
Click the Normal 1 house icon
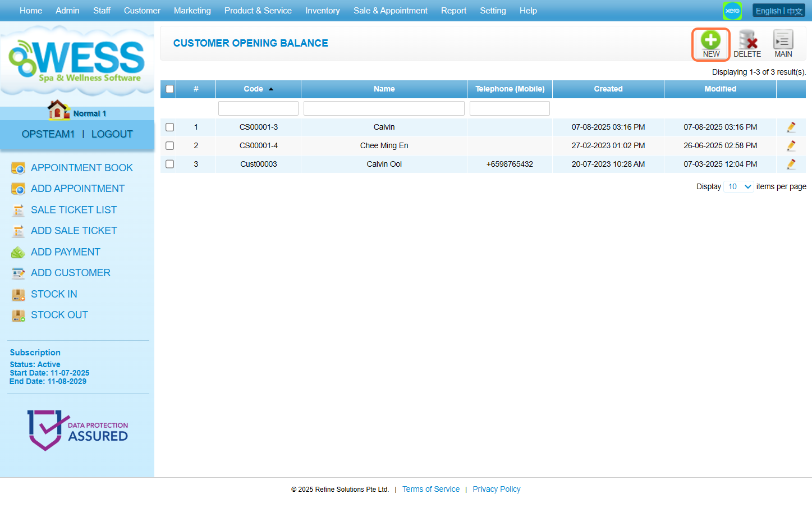pos(58,110)
